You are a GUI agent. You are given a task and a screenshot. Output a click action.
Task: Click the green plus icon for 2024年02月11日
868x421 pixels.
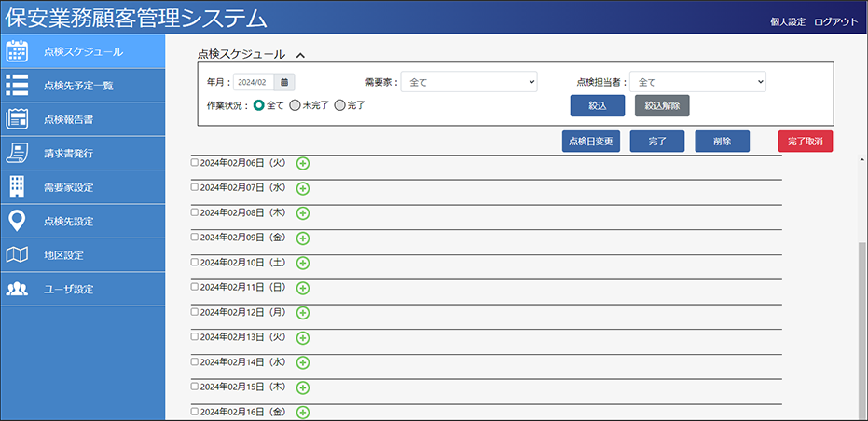(x=303, y=288)
